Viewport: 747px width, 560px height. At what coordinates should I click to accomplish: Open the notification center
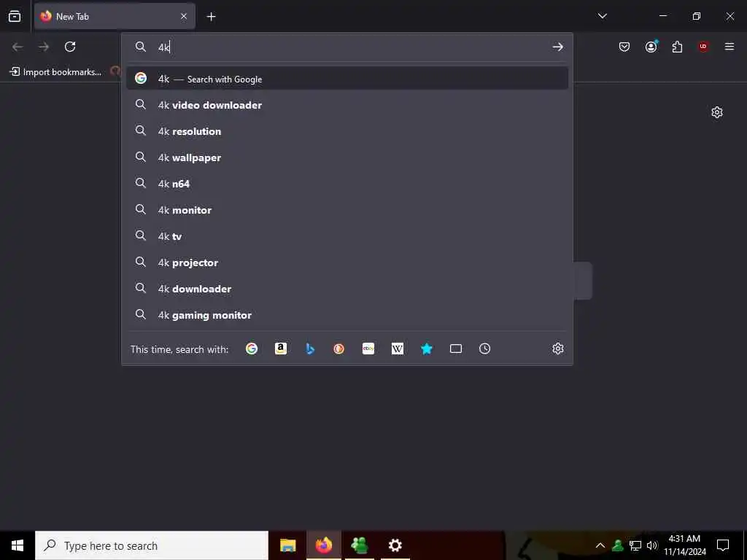point(723,545)
